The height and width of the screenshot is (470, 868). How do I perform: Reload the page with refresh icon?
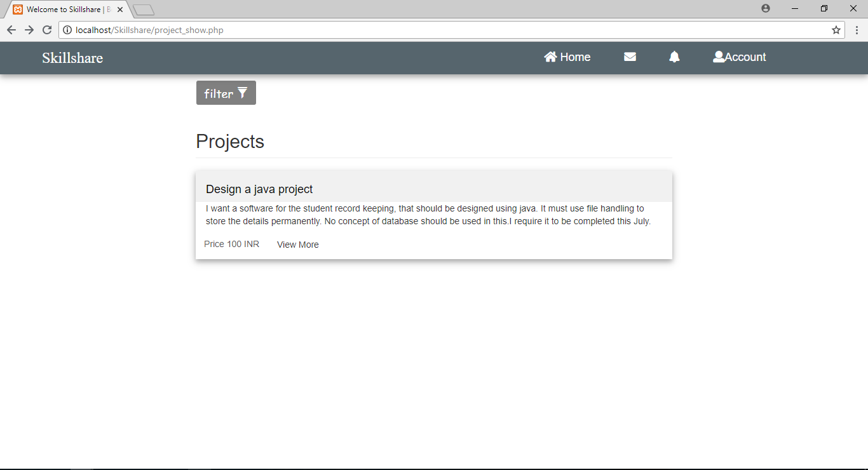click(47, 30)
